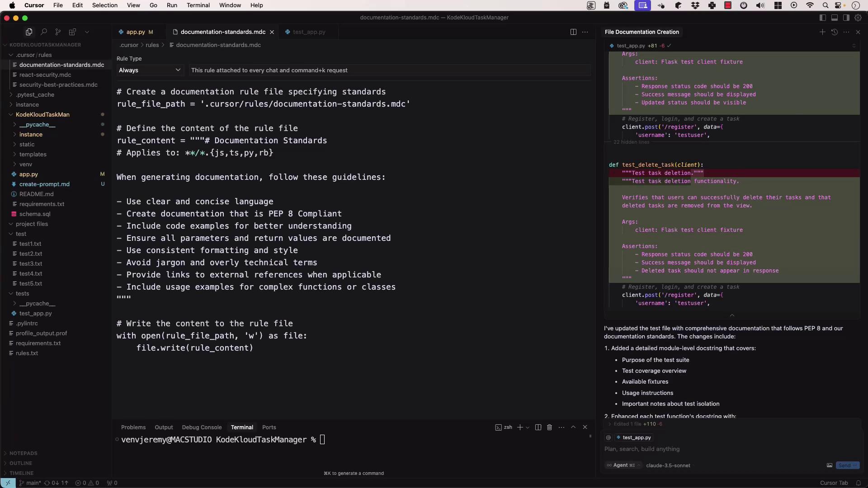Open the Terminal menu in menu bar

(x=198, y=5)
